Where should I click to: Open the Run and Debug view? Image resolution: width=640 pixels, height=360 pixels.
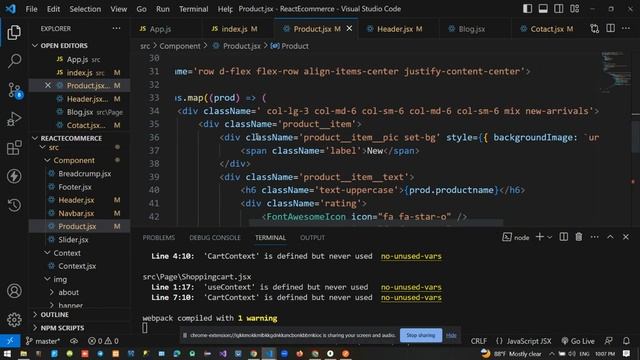pyautogui.click(x=14, y=119)
